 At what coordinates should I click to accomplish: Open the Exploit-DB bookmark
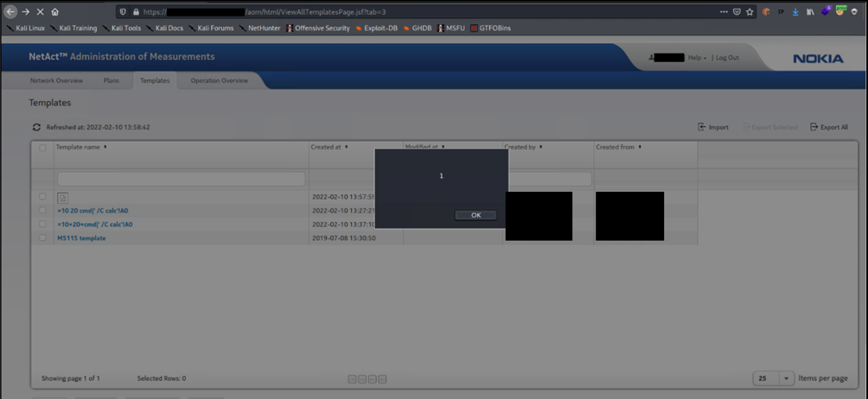[376, 28]
